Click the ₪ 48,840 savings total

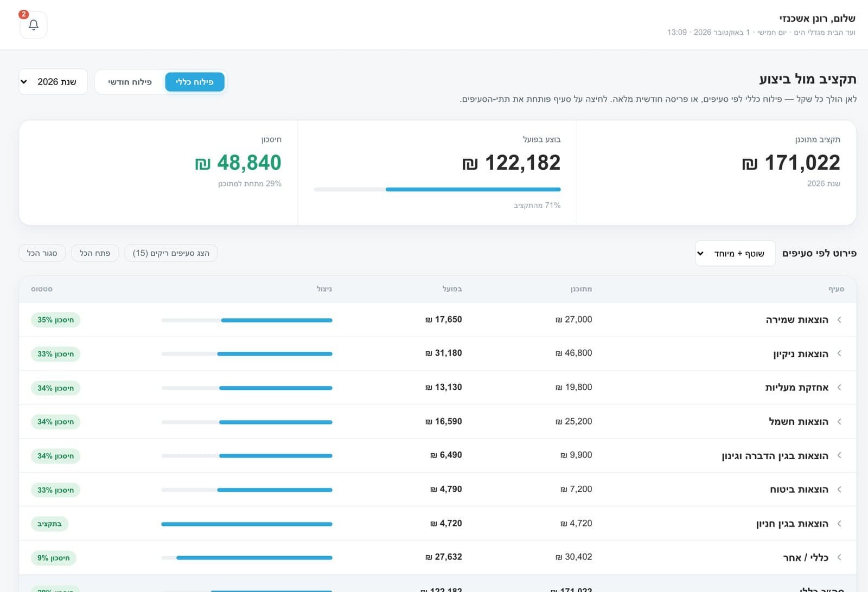pyautogui.click(x=238, y=163)
